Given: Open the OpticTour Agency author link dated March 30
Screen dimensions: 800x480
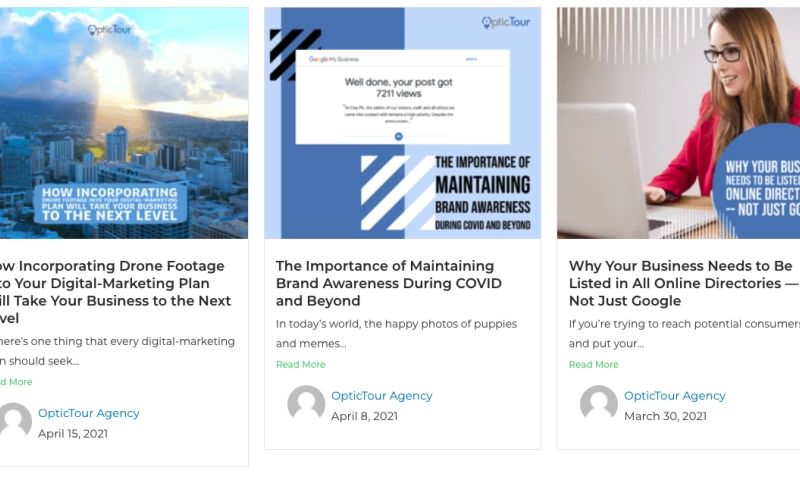Looking at the screenshot, I should point(674,396).
